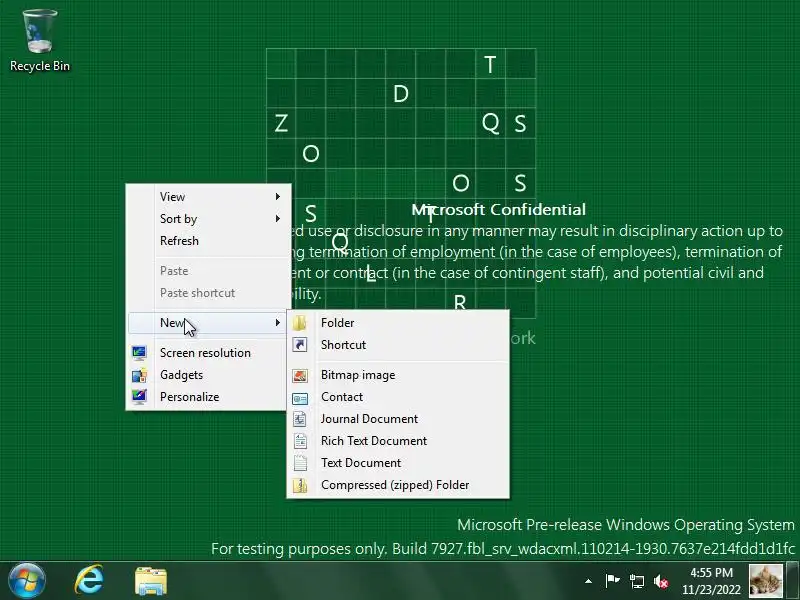The width and height of the screenshot is (800, 600).
Task: Create a new Contact
Action: pyautogui.click(x=398, y=397)
